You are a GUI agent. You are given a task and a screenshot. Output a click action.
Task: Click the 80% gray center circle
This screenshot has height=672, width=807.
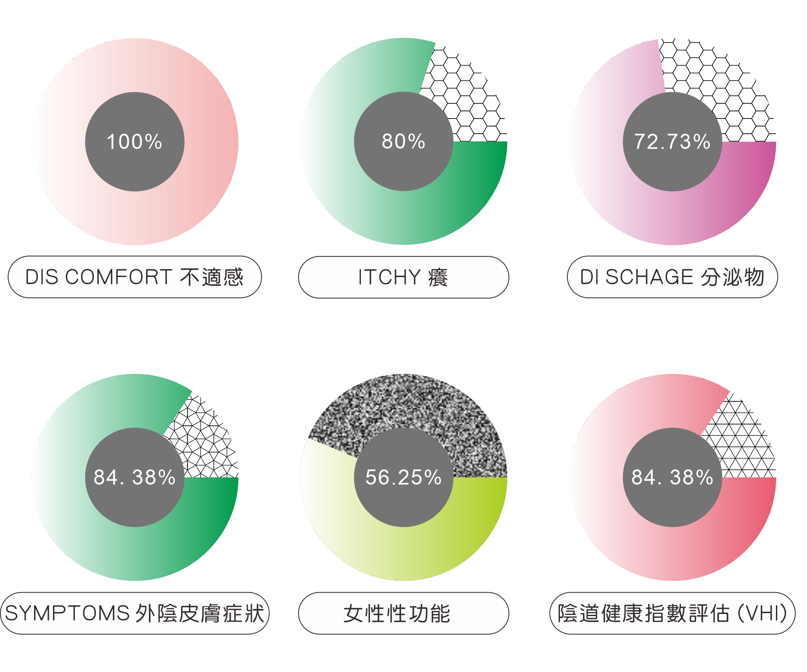[403, 142]
